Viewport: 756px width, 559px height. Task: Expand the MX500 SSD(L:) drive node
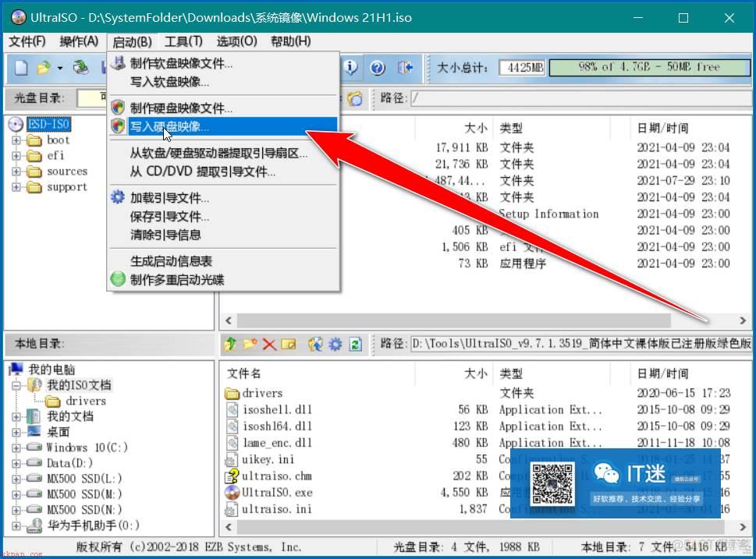tap(16, 479)
